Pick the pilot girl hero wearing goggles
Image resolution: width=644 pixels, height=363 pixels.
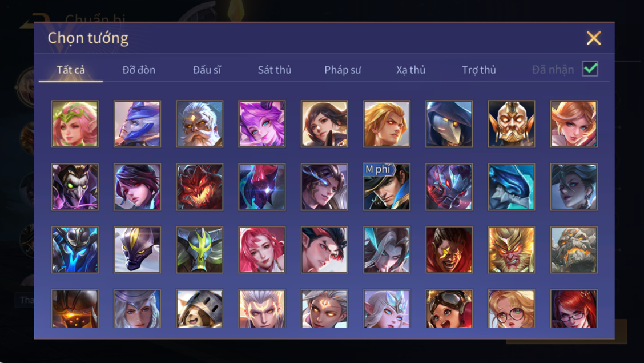[x=449, y=308]
